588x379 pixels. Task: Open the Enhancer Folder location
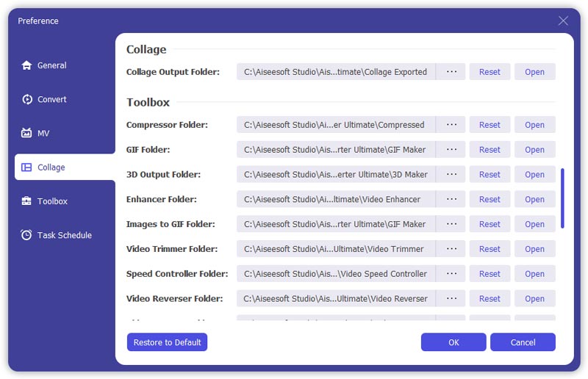pos(534,200)
